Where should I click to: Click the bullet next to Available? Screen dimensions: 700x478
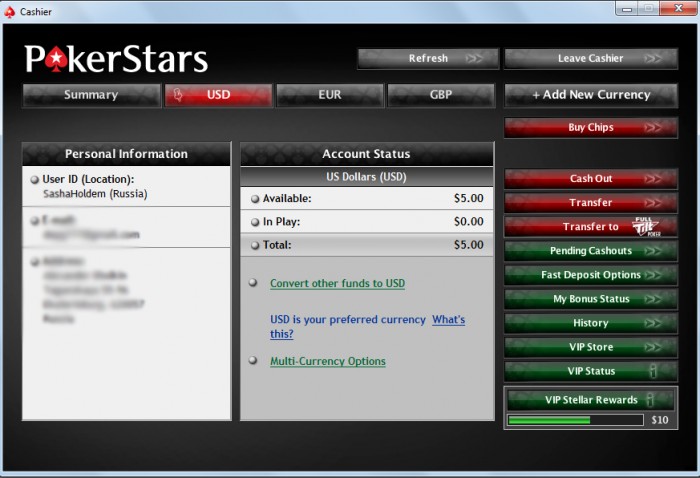point(255,199)
